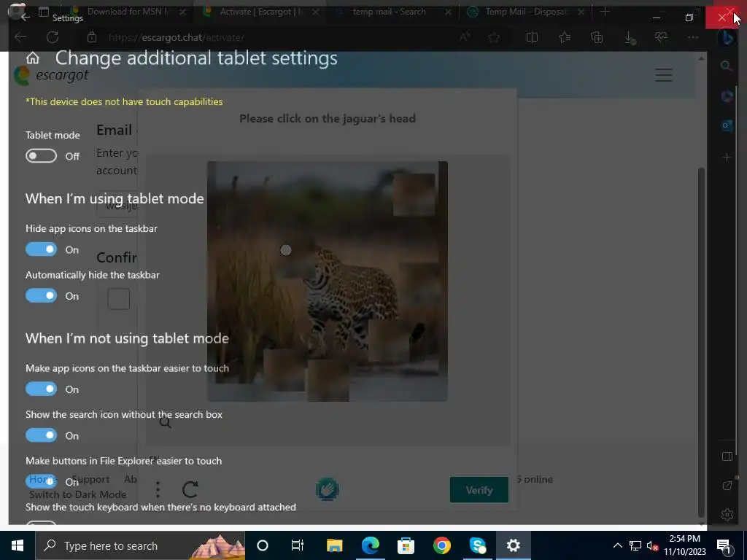Refresh the page in Edge
This screenshot has width=747, height=560.
(53, 37)
